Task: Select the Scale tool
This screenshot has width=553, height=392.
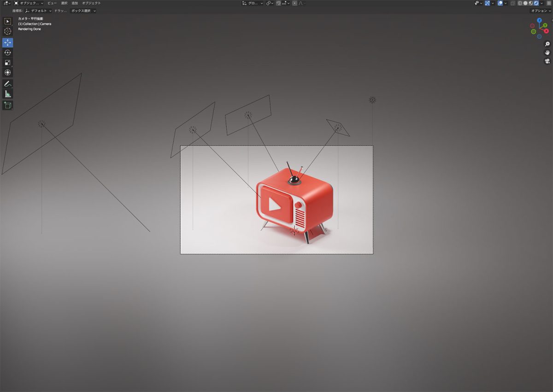Action: [x=7, y=62]
